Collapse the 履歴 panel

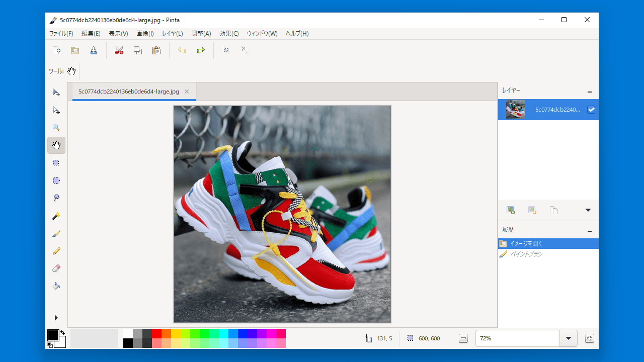pos(590,231)
